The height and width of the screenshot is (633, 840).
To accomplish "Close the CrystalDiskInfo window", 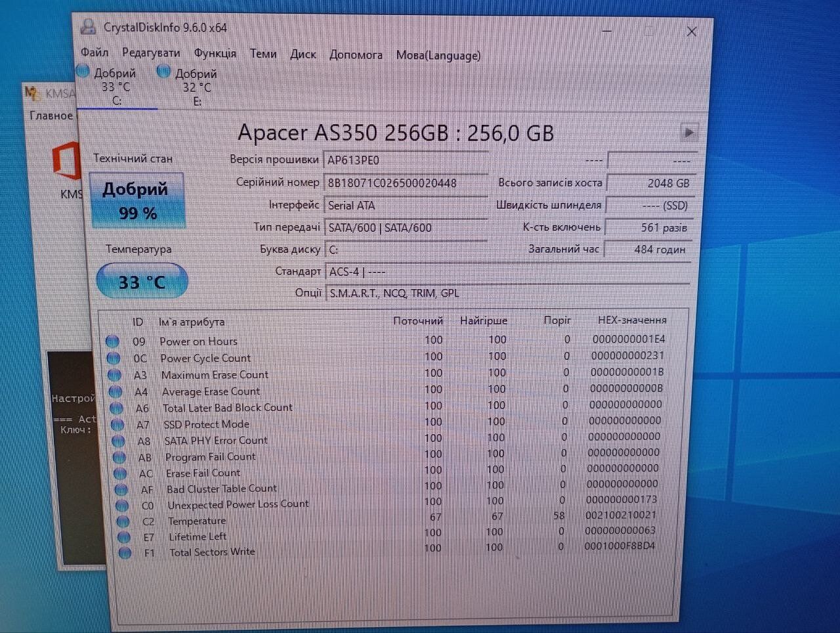I will click(691, 32).
